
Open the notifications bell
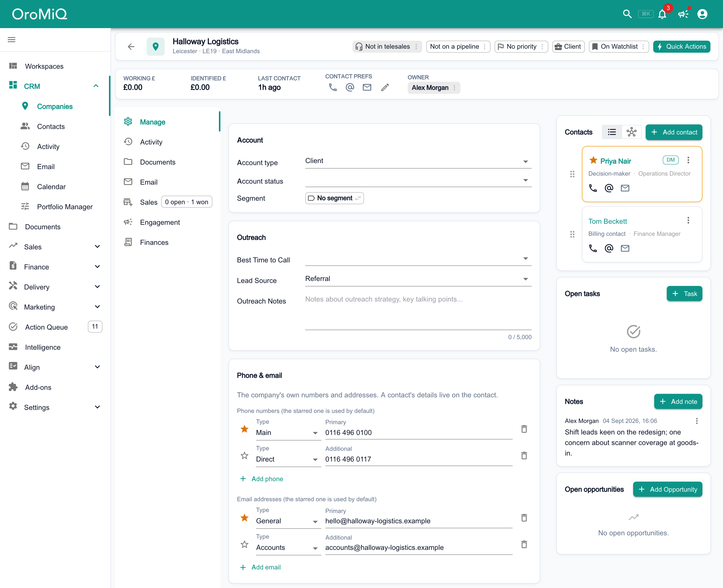[x=662, y=14]
